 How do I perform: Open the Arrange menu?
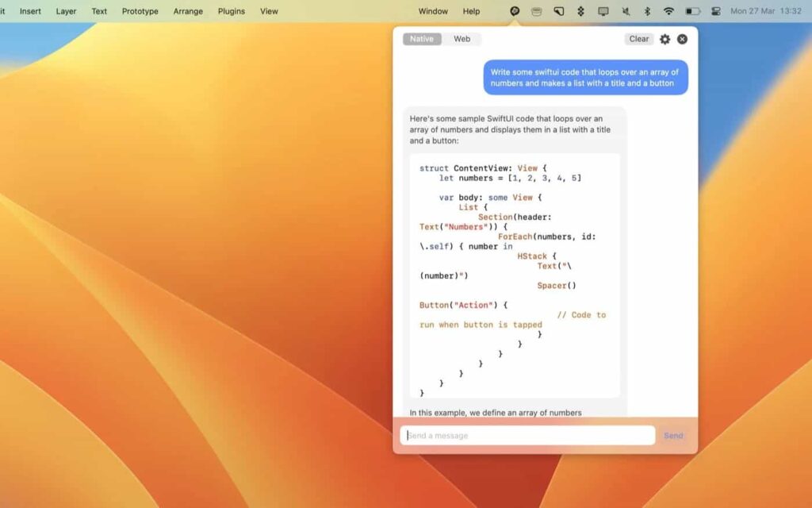(x=188, y=11)
